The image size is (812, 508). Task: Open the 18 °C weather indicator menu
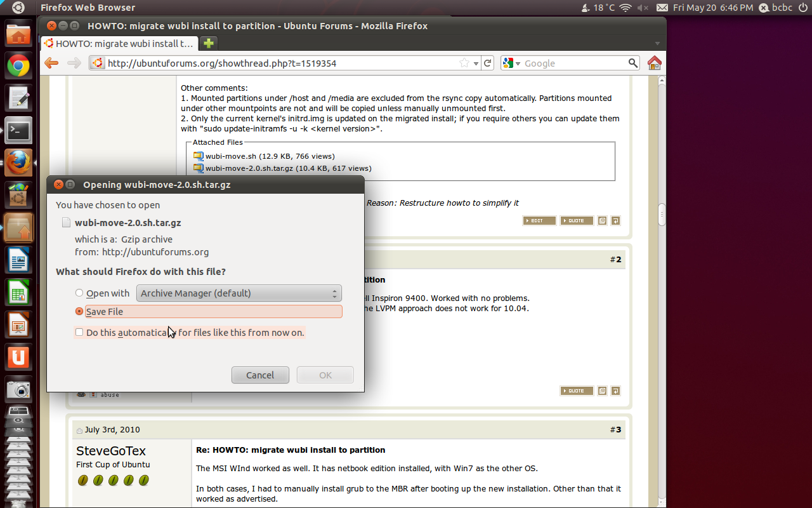tap(598, 8)
